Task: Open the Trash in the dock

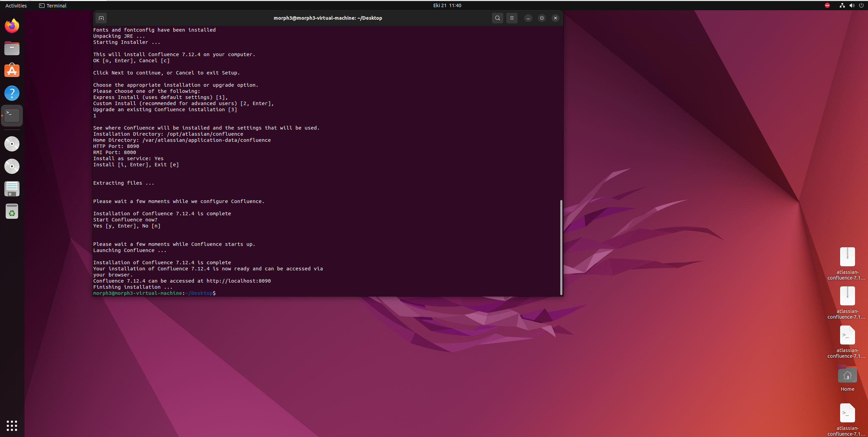Action: [x=12, y=211]
